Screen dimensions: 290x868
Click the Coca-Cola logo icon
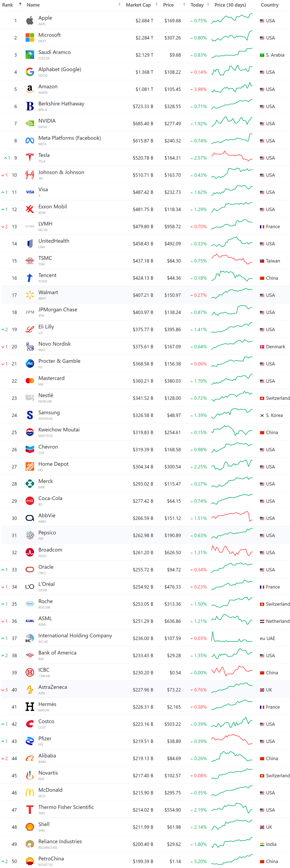point(30,501)
